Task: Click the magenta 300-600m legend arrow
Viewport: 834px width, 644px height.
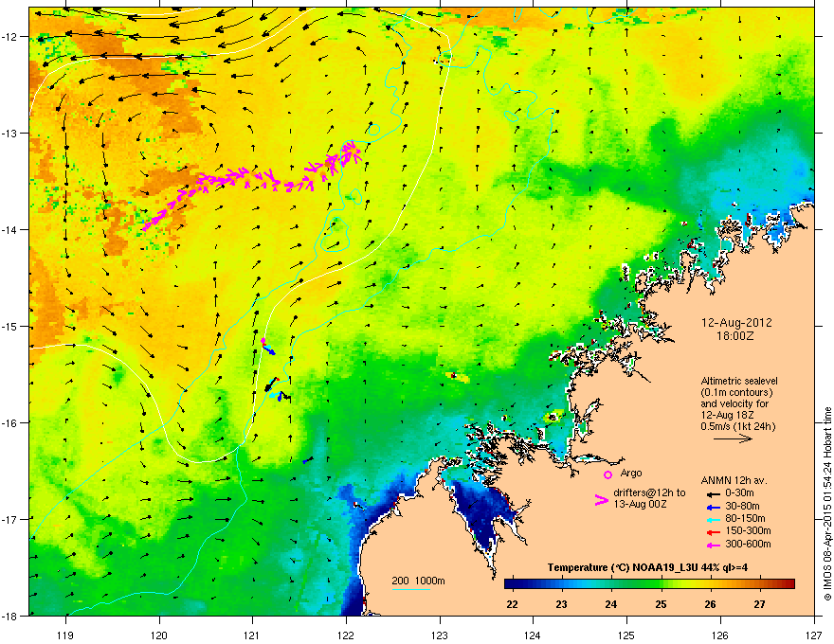Action: click(712, 545)
